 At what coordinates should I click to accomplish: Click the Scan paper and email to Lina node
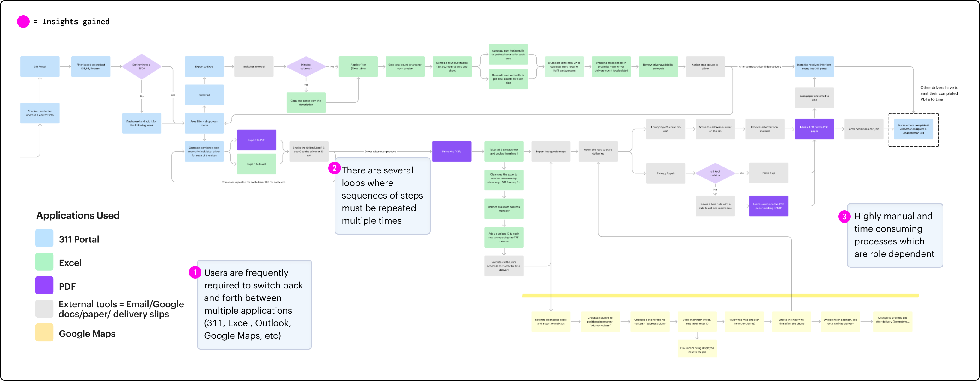[x=814, y=98]
